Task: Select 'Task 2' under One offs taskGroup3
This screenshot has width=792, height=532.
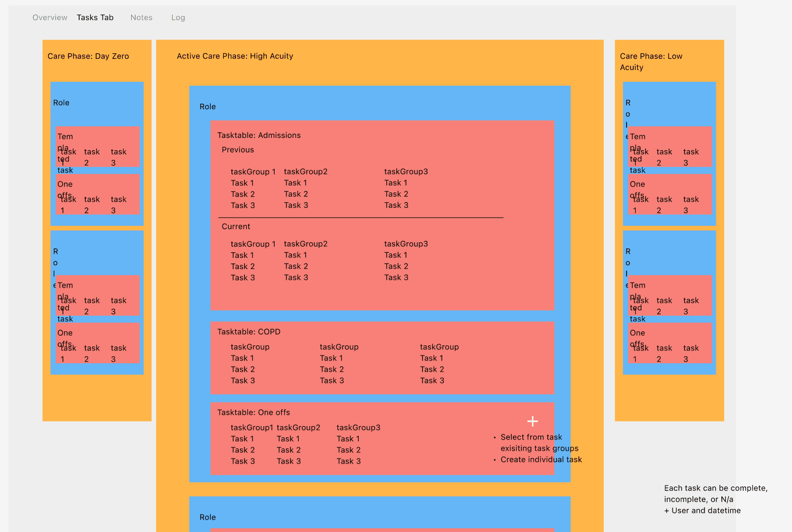Action: [349, 450]
